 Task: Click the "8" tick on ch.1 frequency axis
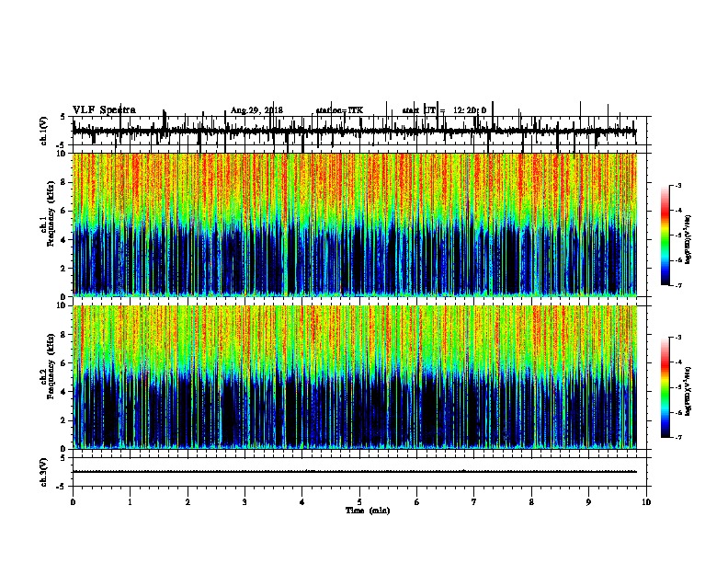click(x=64, y=182)
